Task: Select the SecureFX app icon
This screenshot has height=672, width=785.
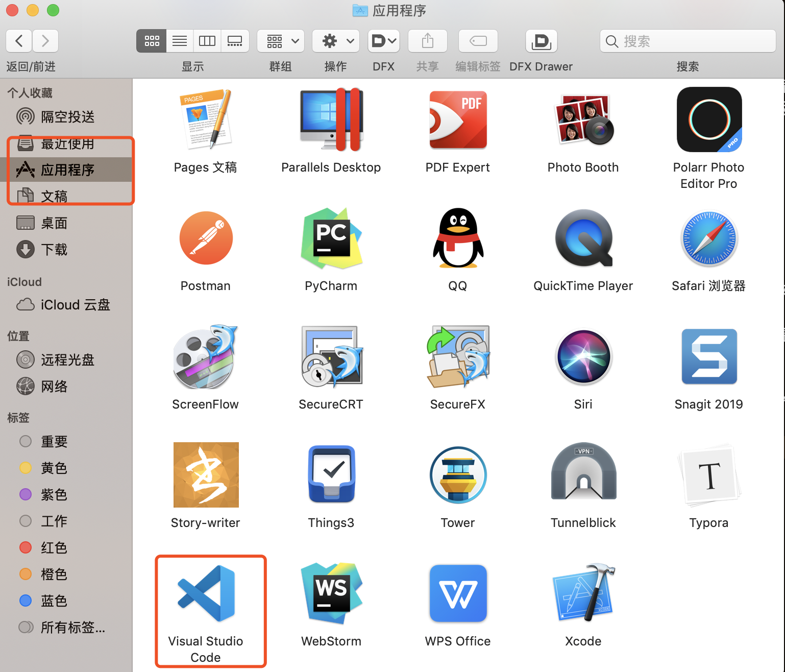Action: [458, 356]
